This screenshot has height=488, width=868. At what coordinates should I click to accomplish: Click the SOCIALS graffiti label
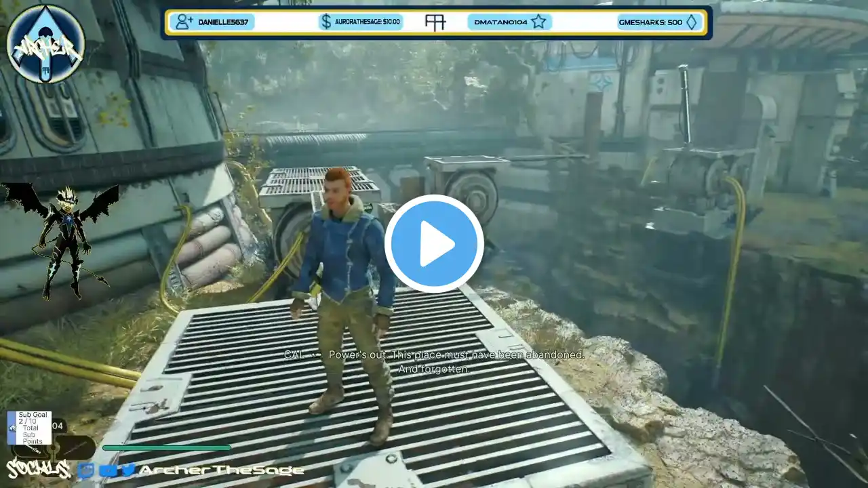click(x=39, y=468)
